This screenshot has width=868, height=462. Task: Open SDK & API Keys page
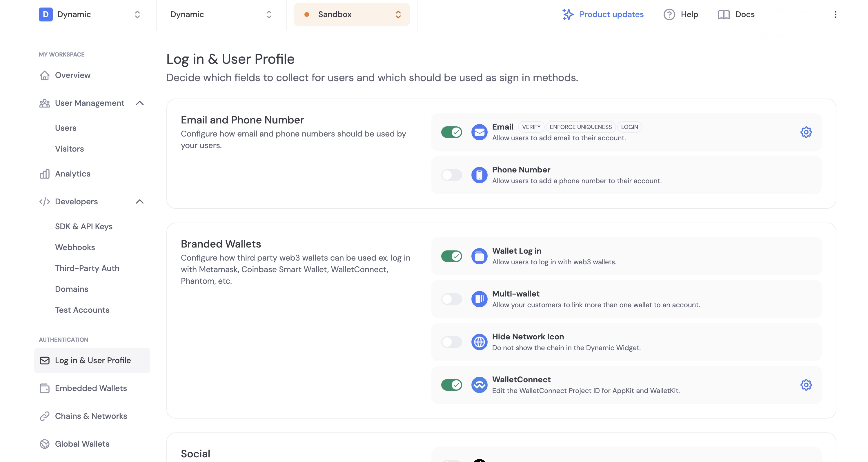point(83,226)
